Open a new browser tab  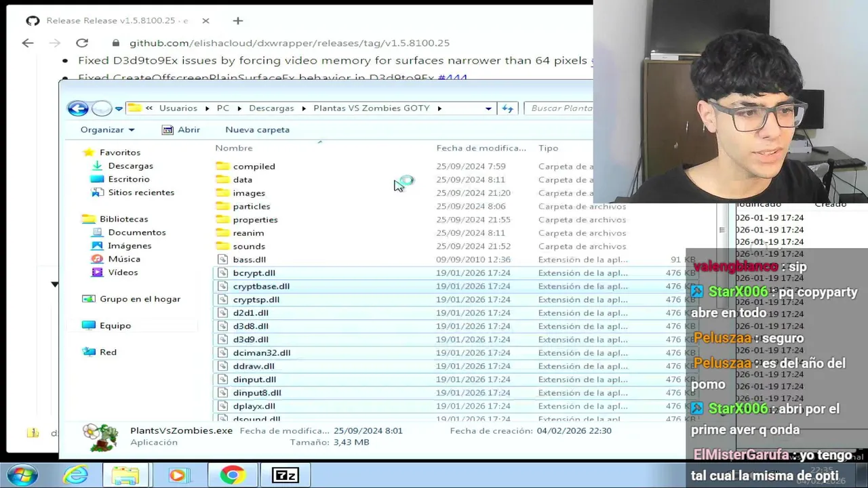pos(237,21)
